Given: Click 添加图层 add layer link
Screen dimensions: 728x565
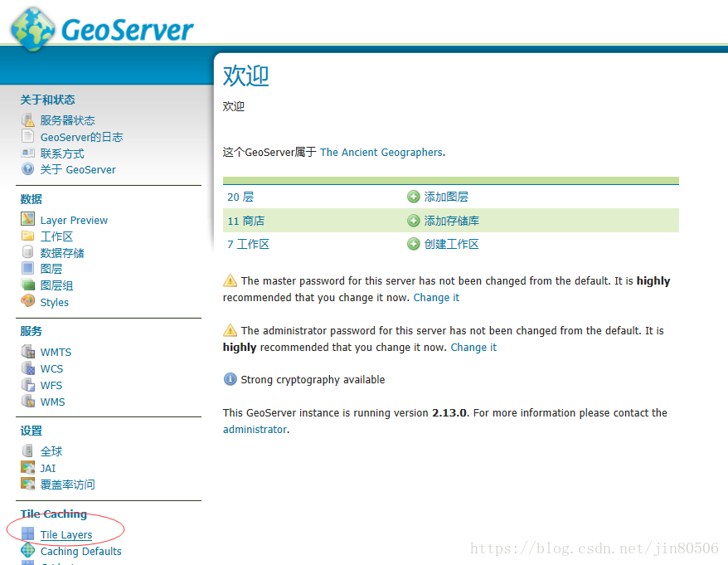Looking at the screenshot, I should [446, 197].
